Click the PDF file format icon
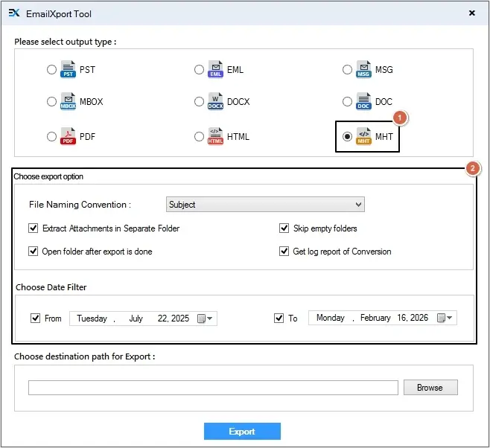The image size is (490, 448). tap(68, 136)
